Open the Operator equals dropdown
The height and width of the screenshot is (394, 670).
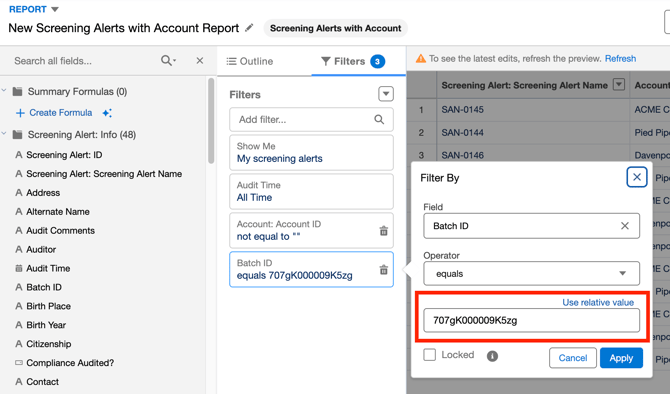coord(531,273)
